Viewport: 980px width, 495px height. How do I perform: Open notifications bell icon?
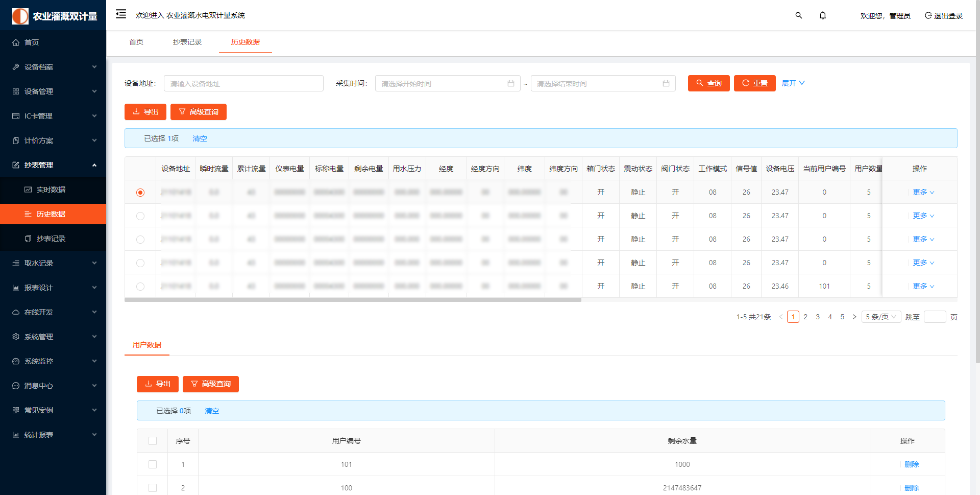pos(823,15)
